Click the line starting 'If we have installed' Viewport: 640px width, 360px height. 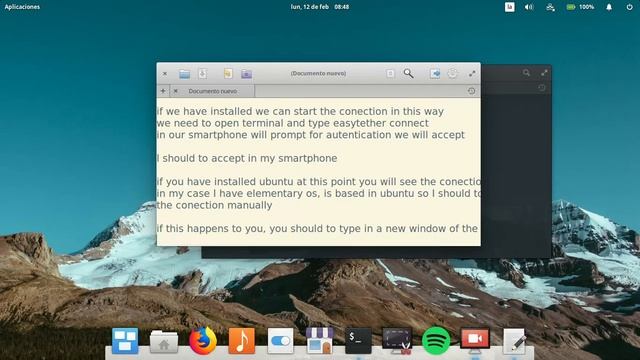(x=300, y=111)
